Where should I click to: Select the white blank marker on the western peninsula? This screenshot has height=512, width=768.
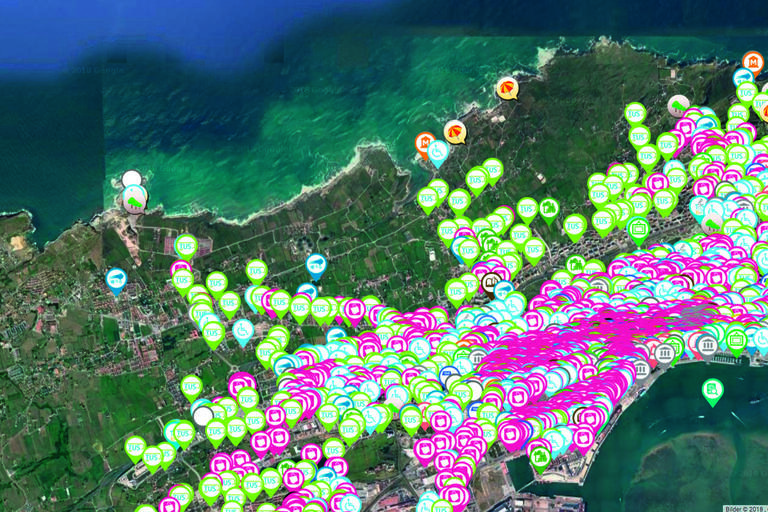(x=132, y=180)
